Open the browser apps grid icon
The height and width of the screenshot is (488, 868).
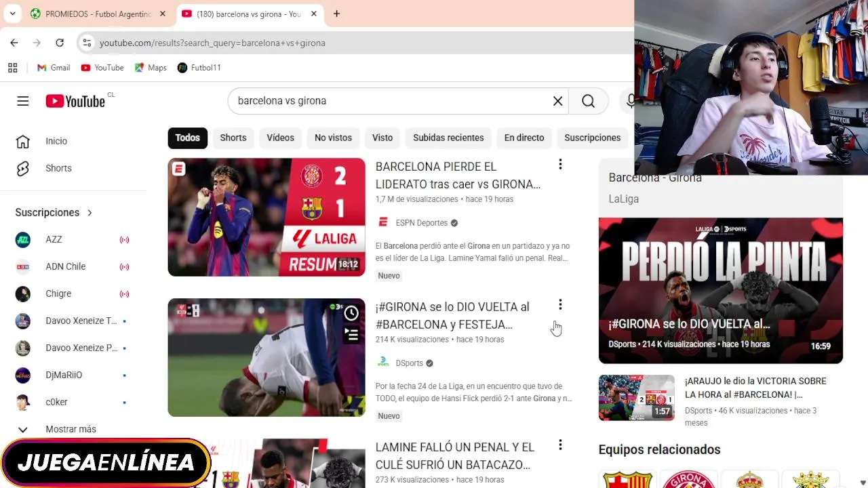pos(12,68)
